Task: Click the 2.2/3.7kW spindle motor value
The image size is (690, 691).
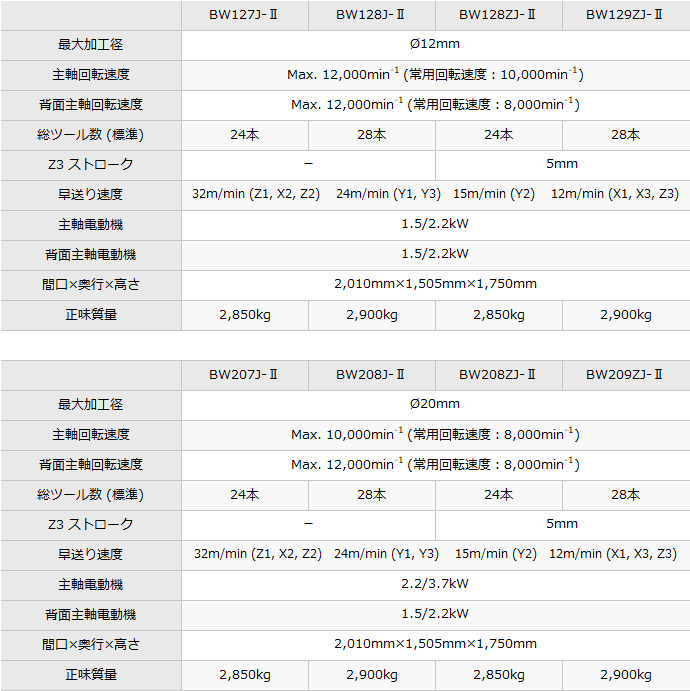Action: [435, 584]
